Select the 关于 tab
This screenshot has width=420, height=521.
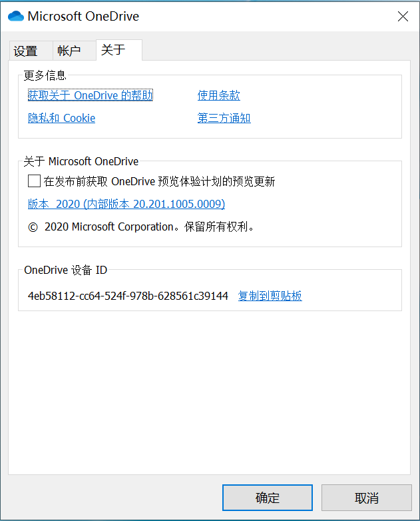pyautogui.click(x=119, y=50)
